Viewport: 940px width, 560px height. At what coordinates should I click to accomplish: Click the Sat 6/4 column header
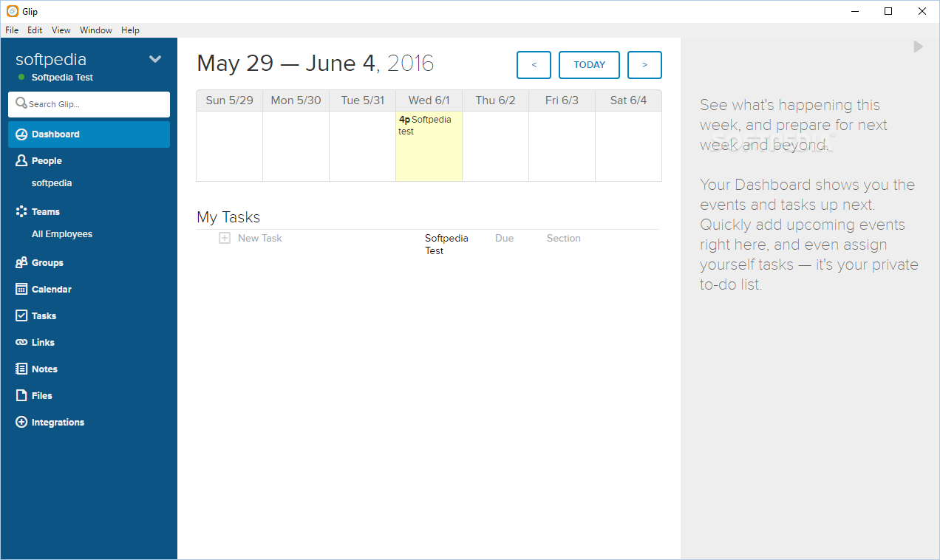click(629, 100)
